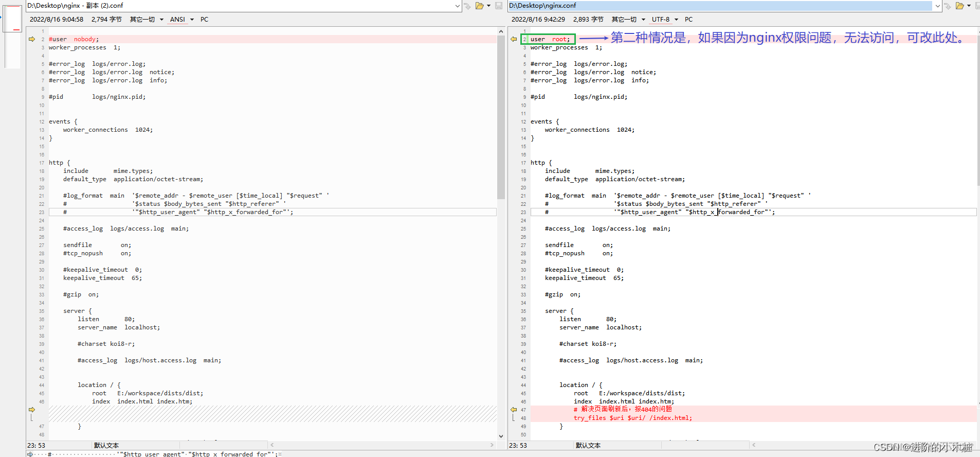Viewport: 980px width, 457px height.
Task: Open right pane 其它一切 file format menu
Action: 628,20
